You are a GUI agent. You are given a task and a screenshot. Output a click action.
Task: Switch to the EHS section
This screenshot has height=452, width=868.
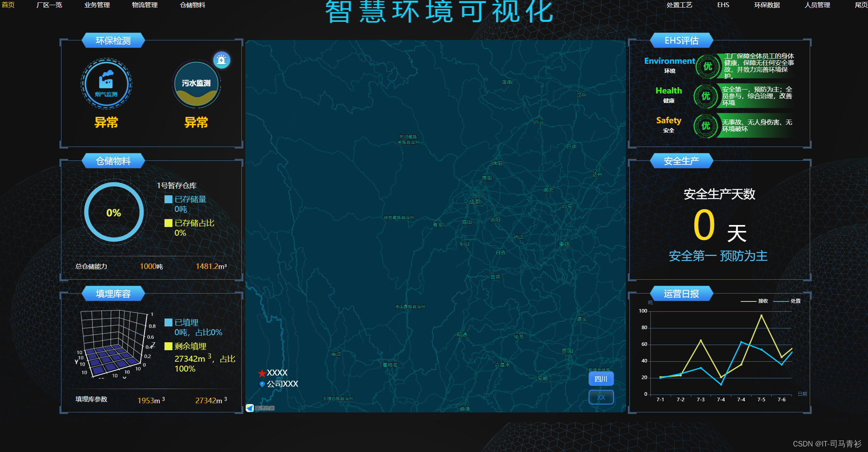[723, 5]
